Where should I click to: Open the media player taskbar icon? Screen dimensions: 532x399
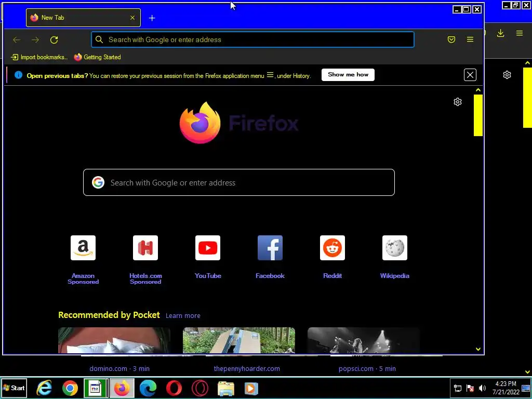(x=251, y=388)
